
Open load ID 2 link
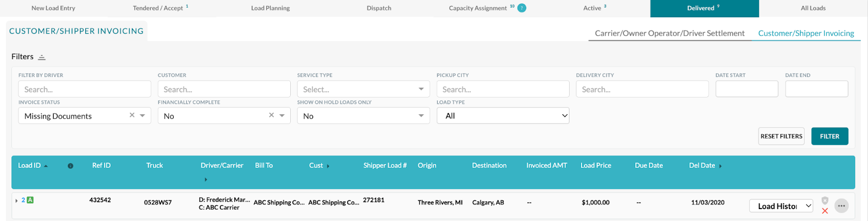point(23,200)
